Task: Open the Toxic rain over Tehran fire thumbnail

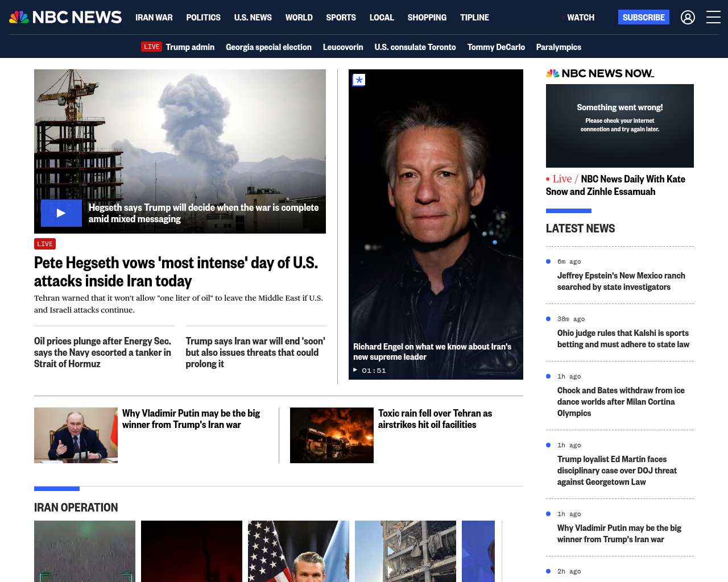Action: pos(332,435)
